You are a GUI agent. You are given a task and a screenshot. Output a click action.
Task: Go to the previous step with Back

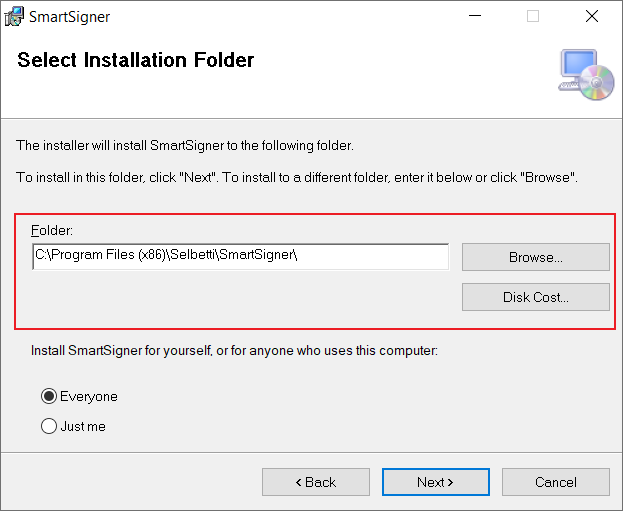pyautogui.click(x=316, y=482)
